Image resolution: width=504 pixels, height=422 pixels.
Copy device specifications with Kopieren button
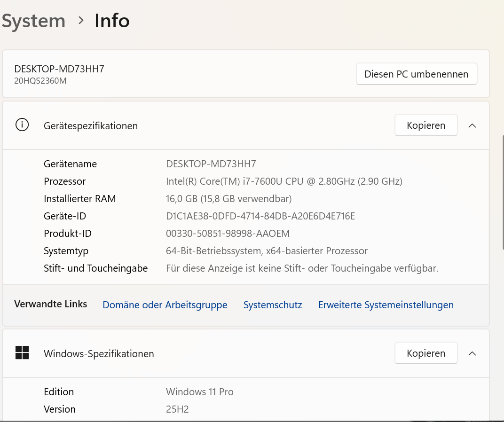click(x=426, y=125)
